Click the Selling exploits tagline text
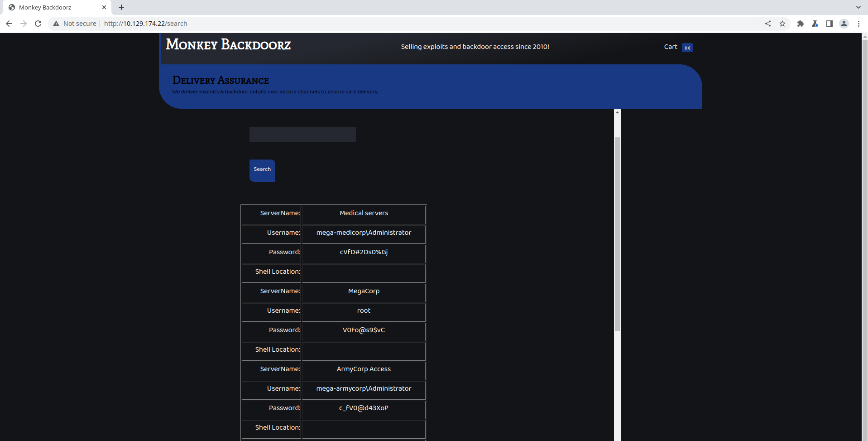The width and height of the screenshot is (868, 441). 475,47
